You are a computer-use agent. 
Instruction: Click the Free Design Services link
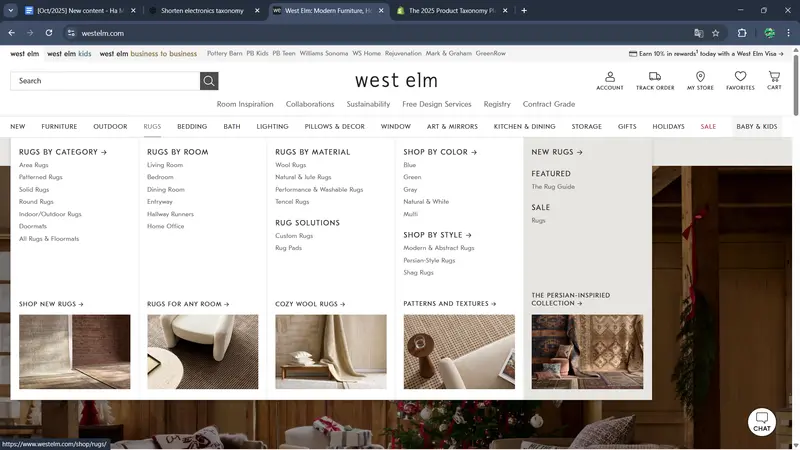click(437, 104)
